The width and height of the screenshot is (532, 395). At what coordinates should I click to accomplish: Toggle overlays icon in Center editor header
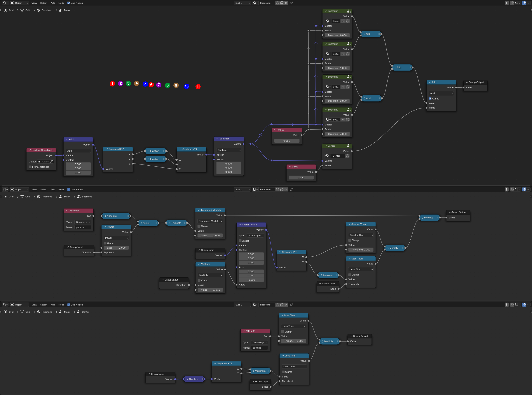pos(524,305)
